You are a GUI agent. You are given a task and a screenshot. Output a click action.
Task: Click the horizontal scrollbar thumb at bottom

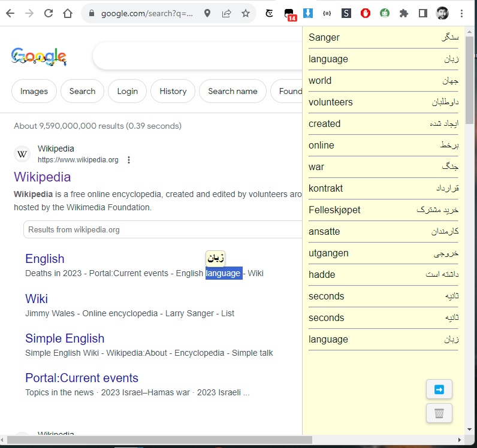(160, 440)
